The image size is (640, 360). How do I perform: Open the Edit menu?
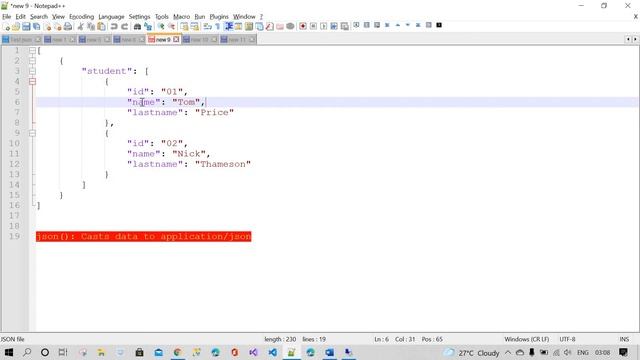click(x=20, y=17)
